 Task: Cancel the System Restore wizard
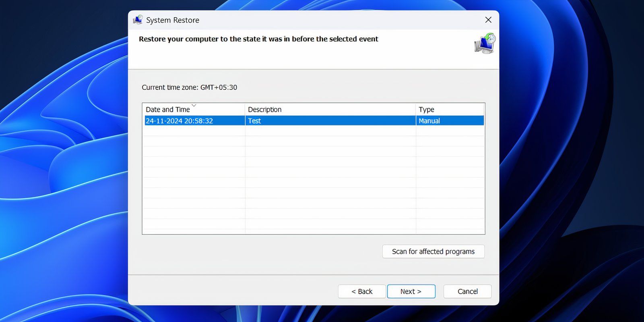click(467, 291)
